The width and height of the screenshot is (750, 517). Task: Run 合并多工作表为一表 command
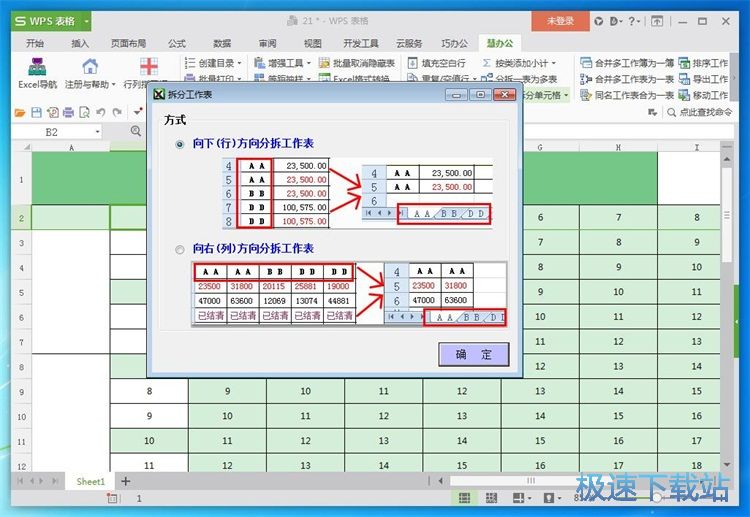(x=627, y=79)
